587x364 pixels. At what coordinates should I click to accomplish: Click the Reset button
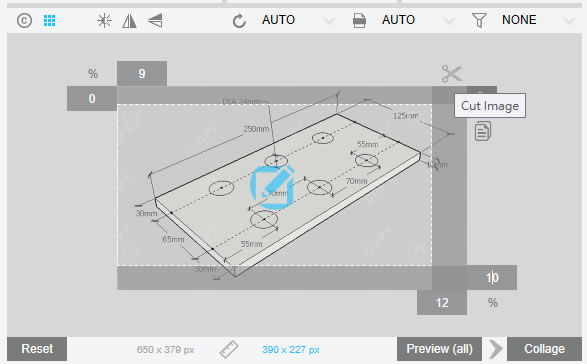click(x=37, y=349)
